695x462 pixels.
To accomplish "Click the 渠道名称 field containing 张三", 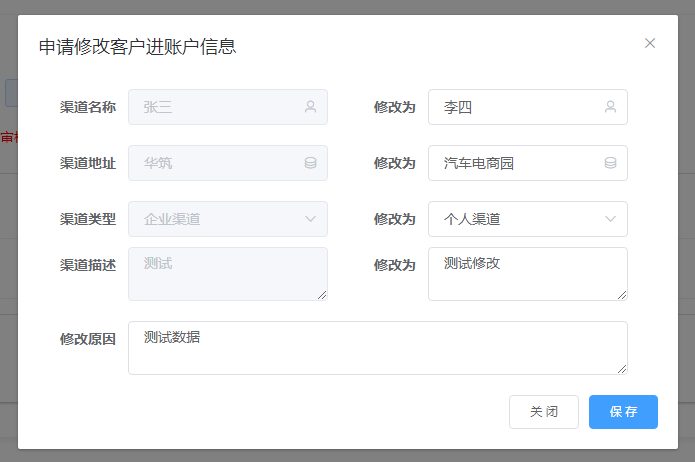I will [215, 107].
